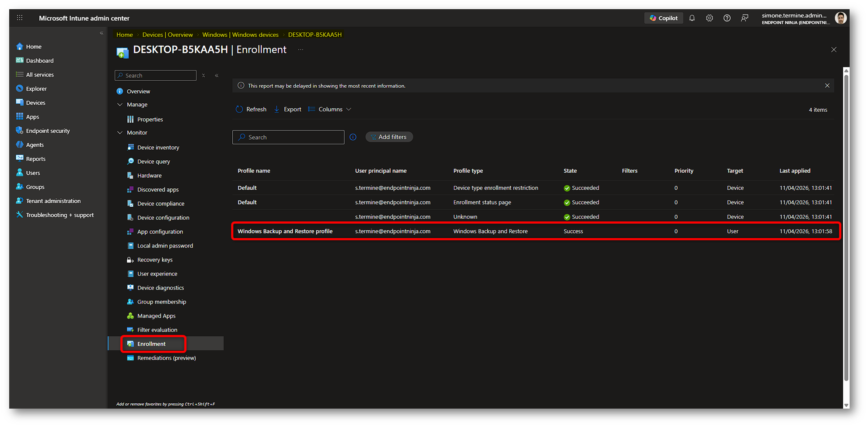Open the notifications bell icon
The image size is (868, 427).
tap(692, 18)
